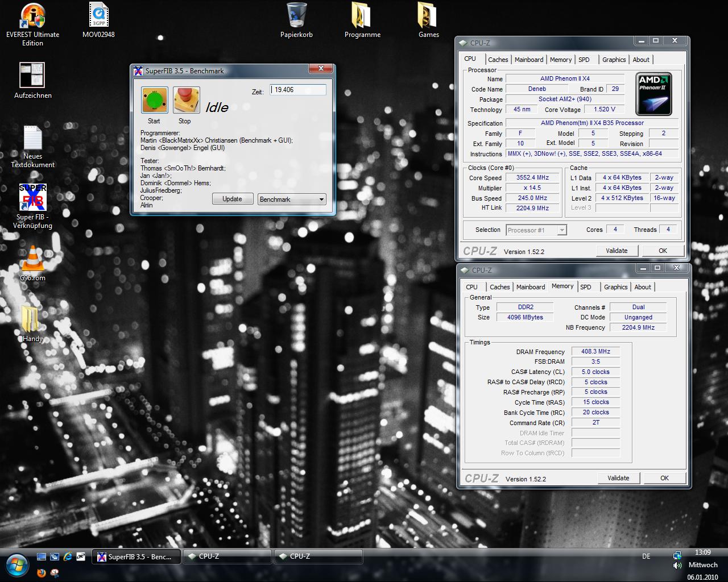Image resolution: width=728 pixels, height=582 pixels.
Task: Click the DRAM Frequency value 408.3 MHz
Action: click(595, 351)
